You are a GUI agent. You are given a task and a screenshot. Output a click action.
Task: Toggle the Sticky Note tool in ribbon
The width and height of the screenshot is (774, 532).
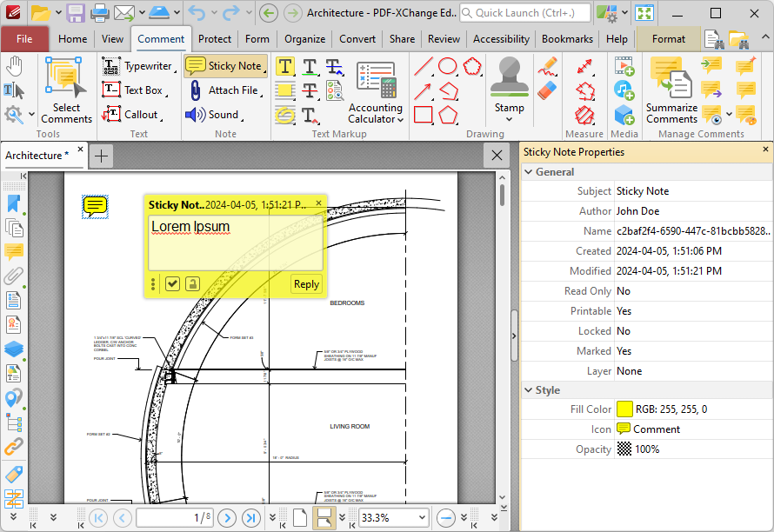[225, 66]
